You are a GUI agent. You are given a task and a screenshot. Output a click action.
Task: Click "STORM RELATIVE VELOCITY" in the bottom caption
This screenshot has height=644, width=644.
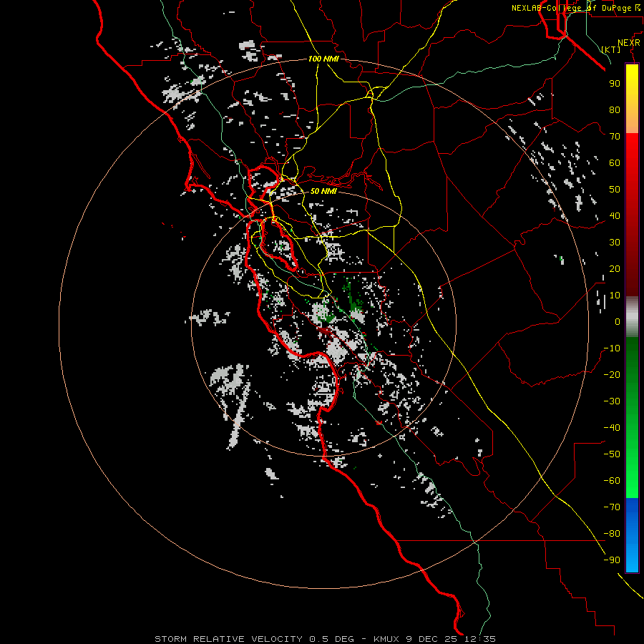point(228,639)
